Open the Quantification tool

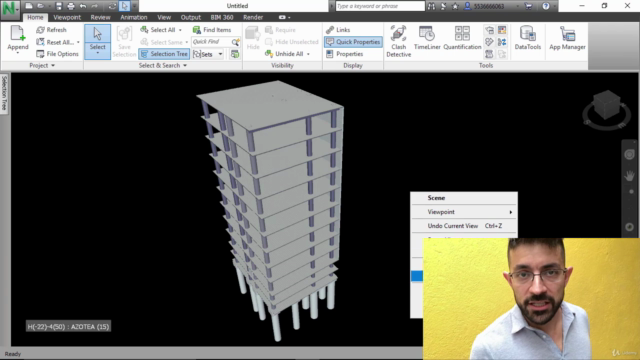[462, 38]
